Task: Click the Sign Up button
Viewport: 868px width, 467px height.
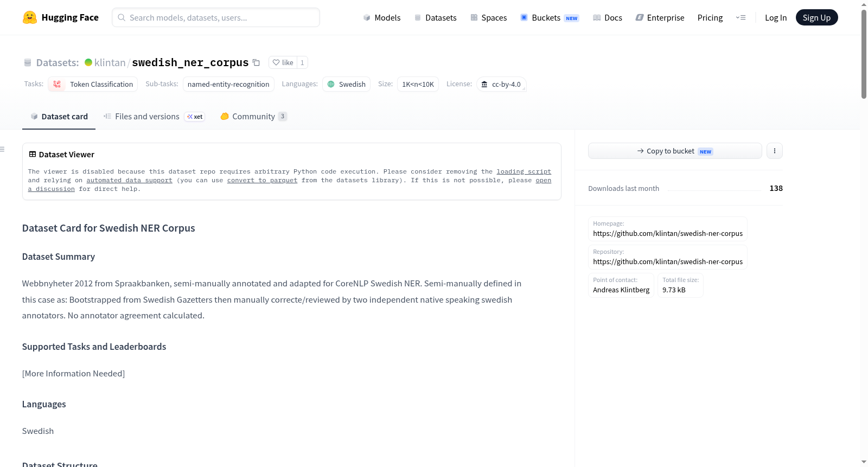Action: pyautogui.click(x=816, y=17)
